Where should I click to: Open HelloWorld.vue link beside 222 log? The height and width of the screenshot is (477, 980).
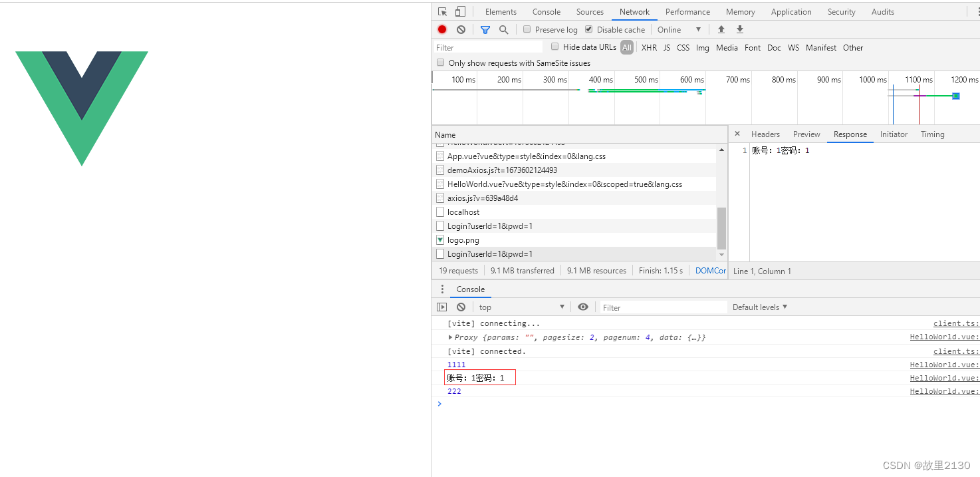point(944,391)
